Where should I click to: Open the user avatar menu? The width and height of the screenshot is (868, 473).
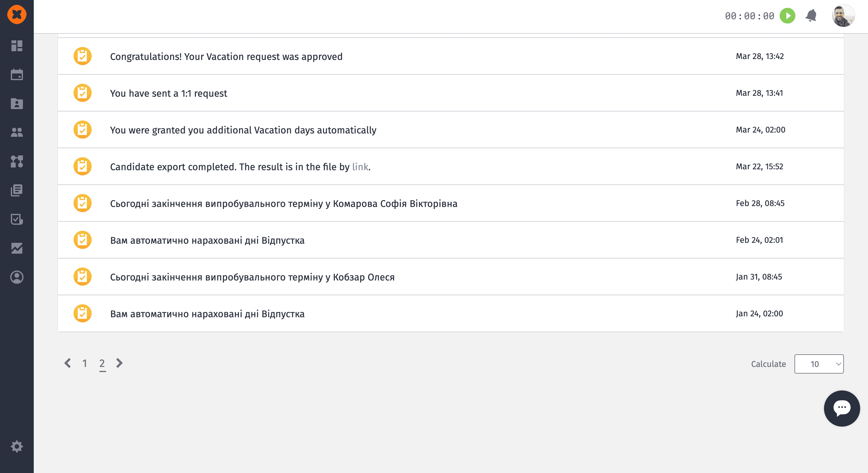[x=843, y=16]
